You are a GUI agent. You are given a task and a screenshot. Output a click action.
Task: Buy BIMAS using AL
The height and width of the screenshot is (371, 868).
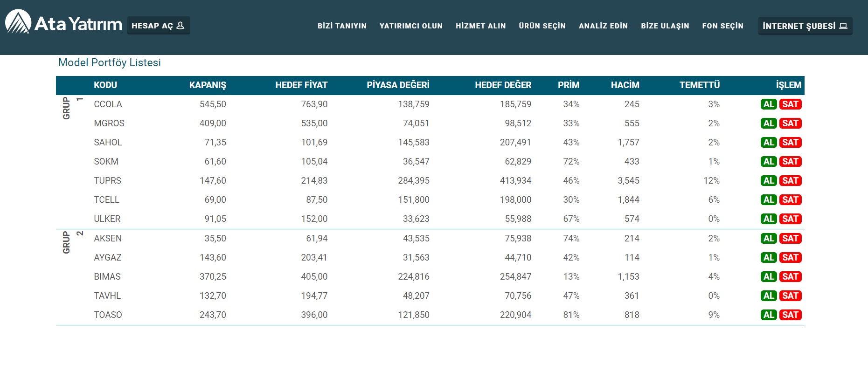[x=769, y=277]
